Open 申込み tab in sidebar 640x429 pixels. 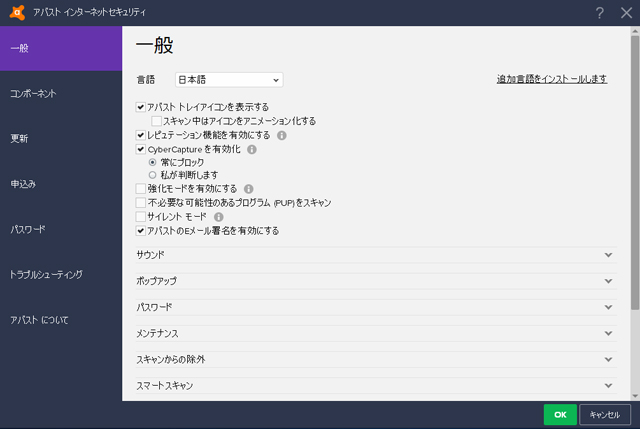[x=61, y=184]
